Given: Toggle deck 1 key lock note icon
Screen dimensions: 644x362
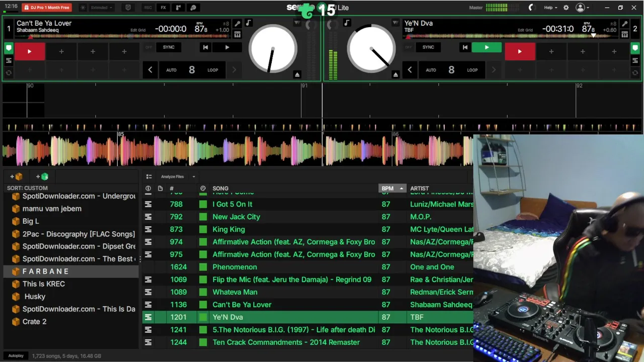Looking at the screenshot, I should 248,23.
